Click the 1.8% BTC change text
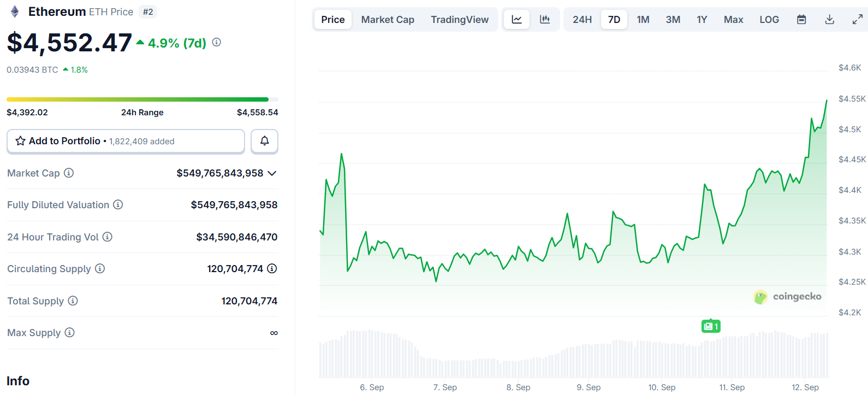Screen dimensions: 868x394 click(x=79, y=70)
